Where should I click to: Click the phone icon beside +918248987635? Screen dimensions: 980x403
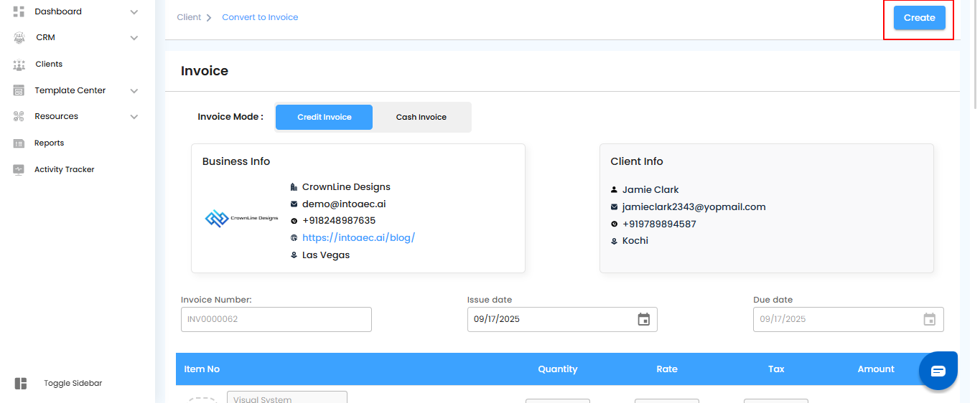(294, 221)
